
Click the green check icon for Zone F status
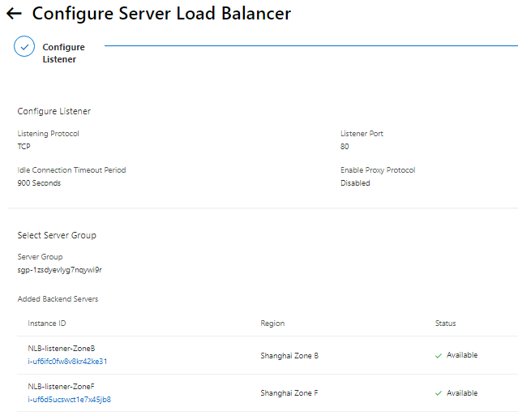(x=439, y=393)
